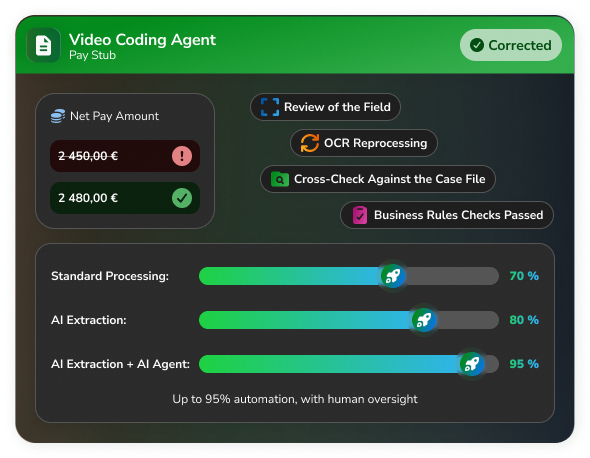590x458 pixels.
Task: Select the Cross-Check Against the Case File label
Action: pos(389,179)
